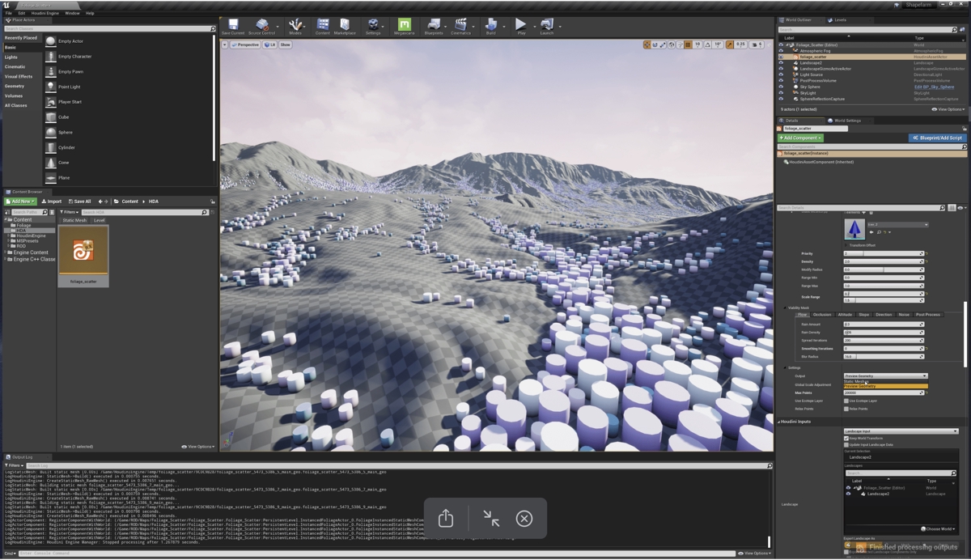
Task: Open Content Browser View Options dropdown
Action: 197,447
